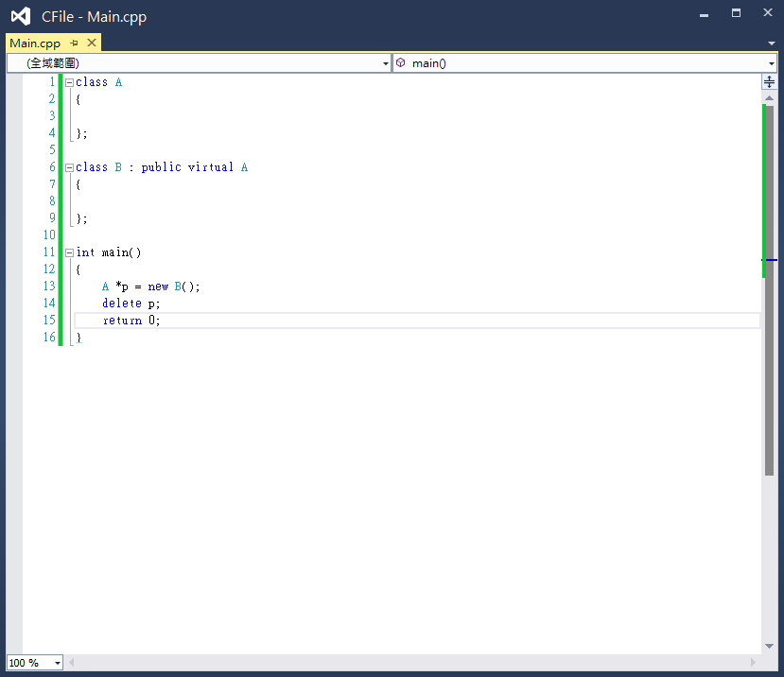
Task: Collapse the int main() function block
Action: [69, 252]
